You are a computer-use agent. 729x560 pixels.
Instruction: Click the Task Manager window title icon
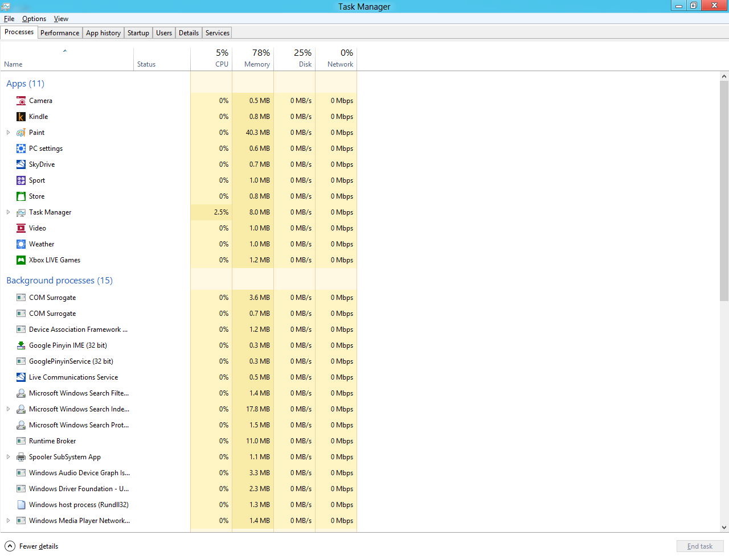[x=6, y=6]
